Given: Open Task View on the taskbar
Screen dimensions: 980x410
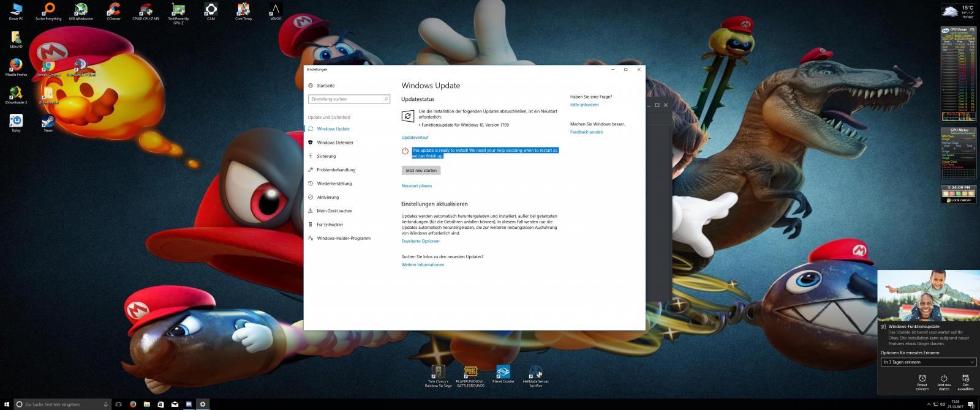Looking at the screenshot, I should (119, 404).
